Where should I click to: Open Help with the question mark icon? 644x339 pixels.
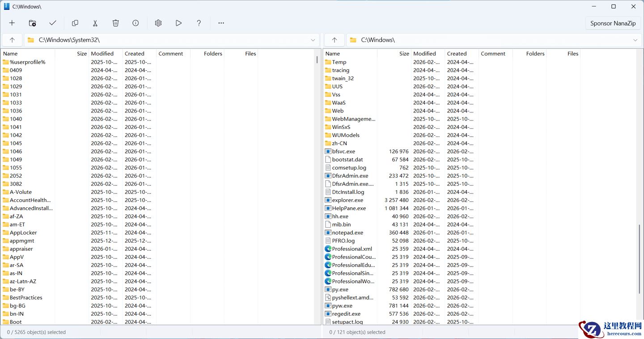point(199,23)
